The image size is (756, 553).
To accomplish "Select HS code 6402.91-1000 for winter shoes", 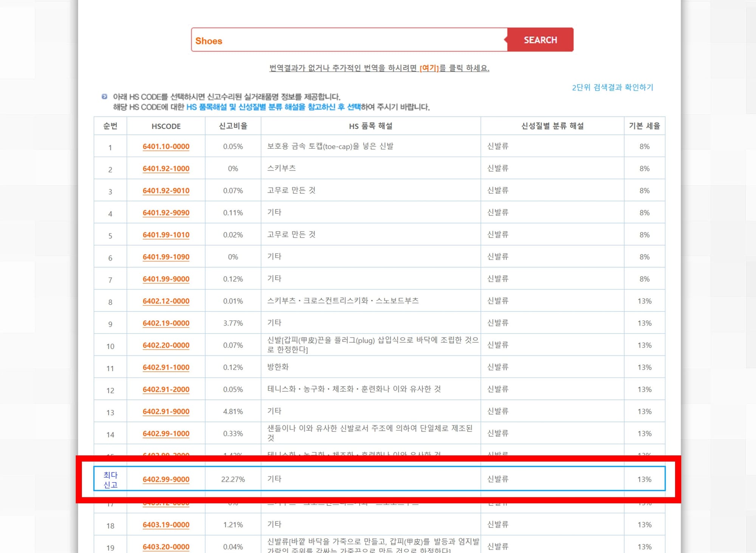I will [166, 367].
